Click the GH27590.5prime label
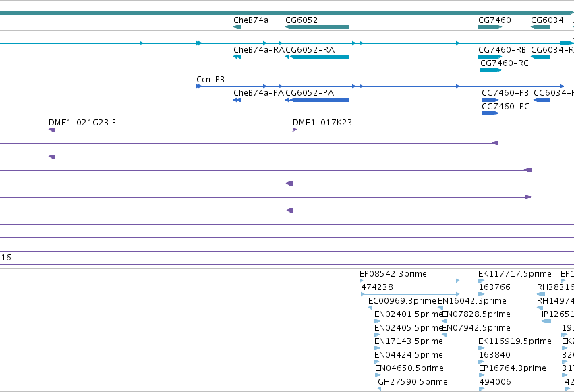Viewport: 574px width, 392px height. coord(413,382)
